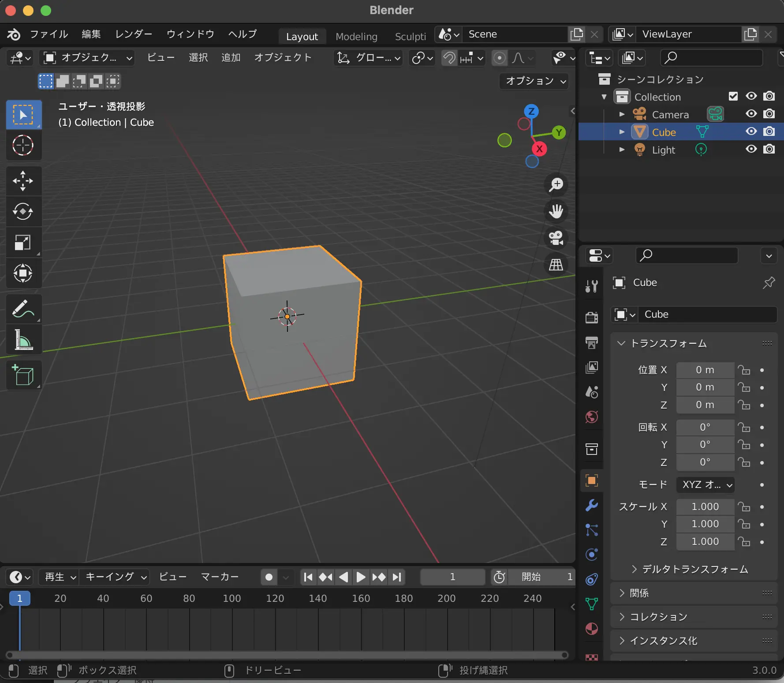784x683 pixels.
Task: Hide Light in viewport via eye icon
Action: [x=751, y=149]
